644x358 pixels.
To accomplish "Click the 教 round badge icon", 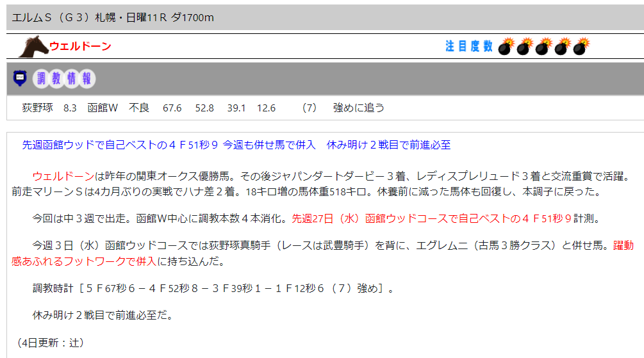I will 56,78.
